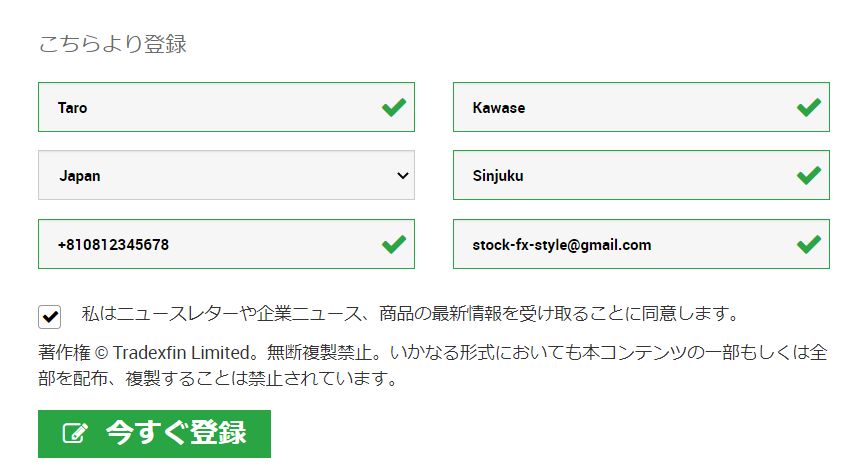This screenshot has width=847, height=475.
Task: Click the こちらより登録 heading
Action: coord(113,45)
